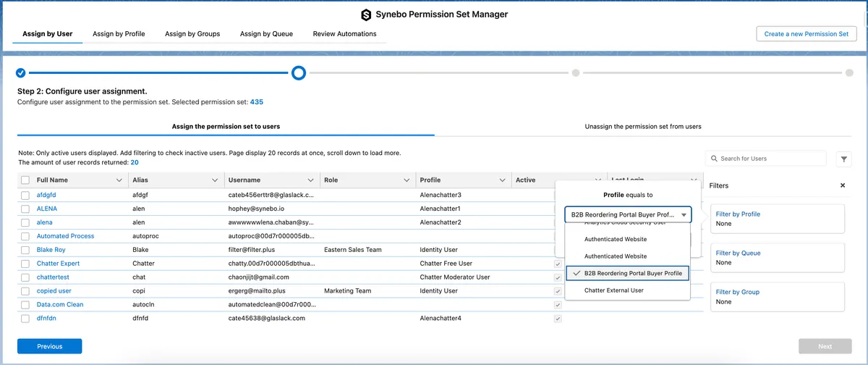Open the afdgfd user link

tap(46, 196)
